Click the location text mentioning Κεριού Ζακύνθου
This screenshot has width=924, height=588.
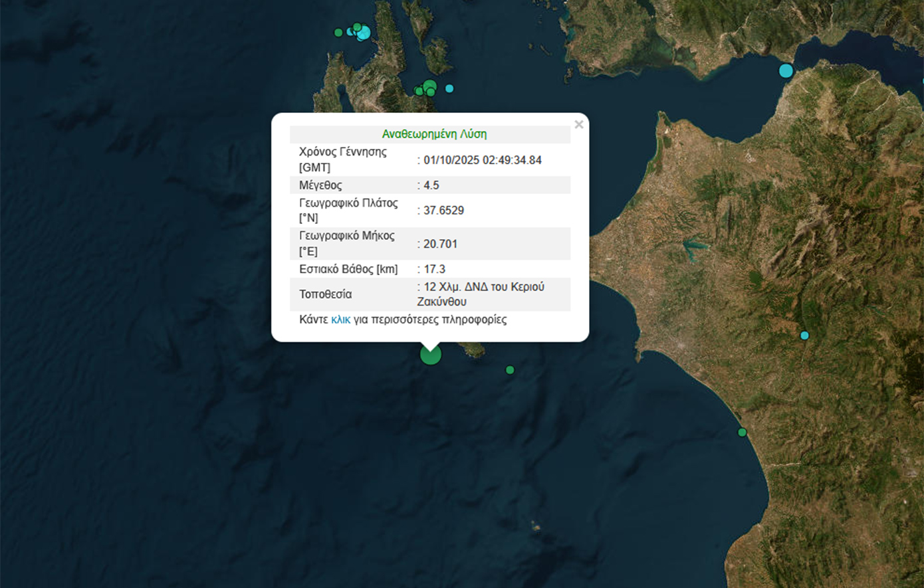coord(483,294)
